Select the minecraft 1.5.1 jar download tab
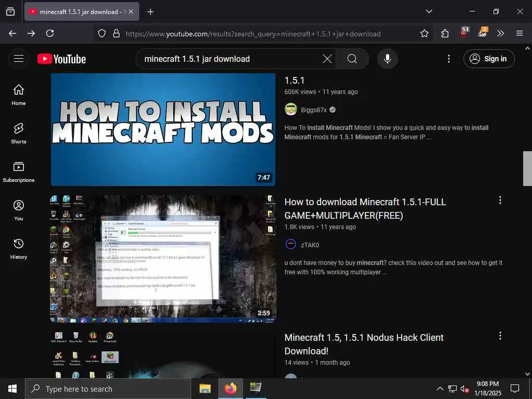The image size is (532, 399). coord(82,11)
